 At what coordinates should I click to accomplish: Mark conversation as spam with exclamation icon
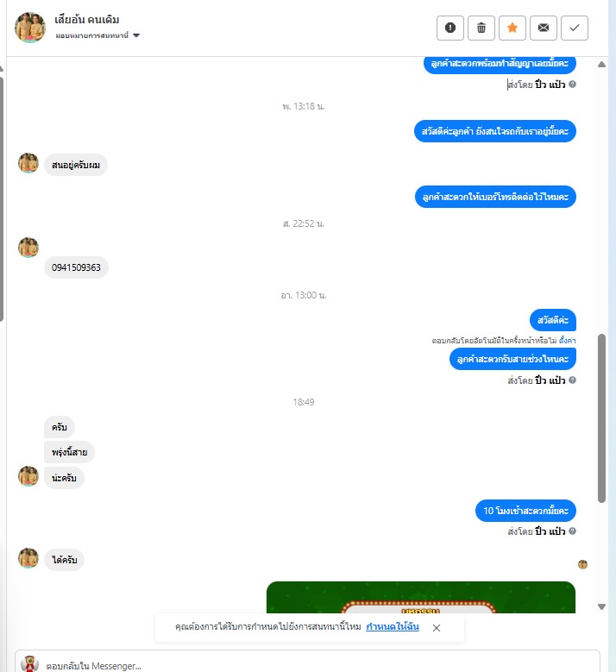coord(450,28)
